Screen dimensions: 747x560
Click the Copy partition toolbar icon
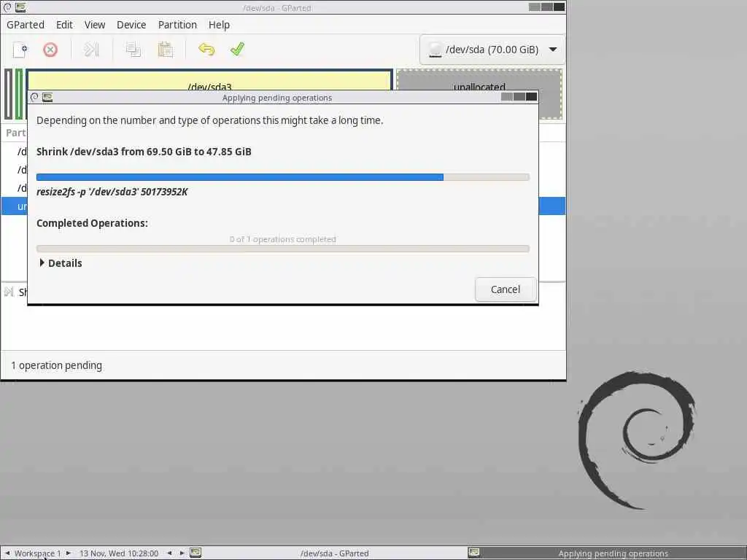133,50
